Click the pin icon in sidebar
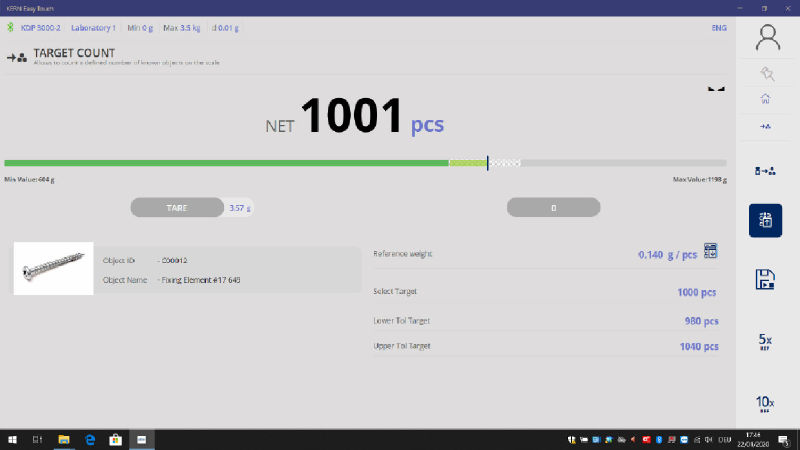 pyautogui.click(x=767, y=74)
